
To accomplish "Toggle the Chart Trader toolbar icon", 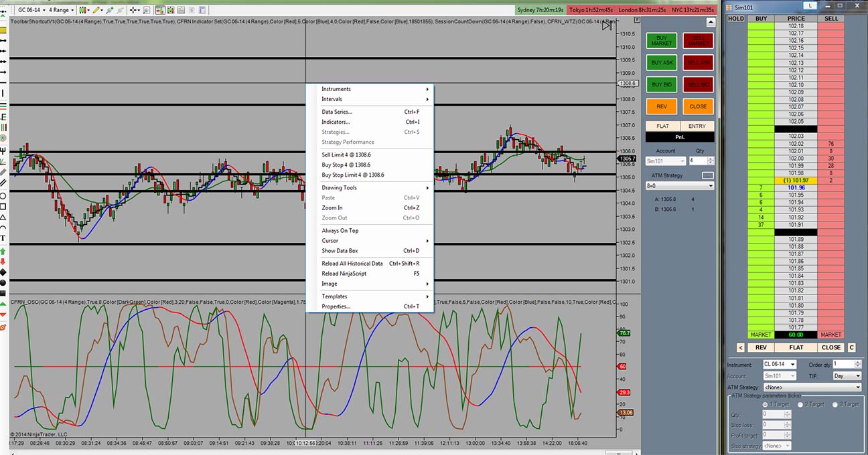I will [x=160, y=10].
